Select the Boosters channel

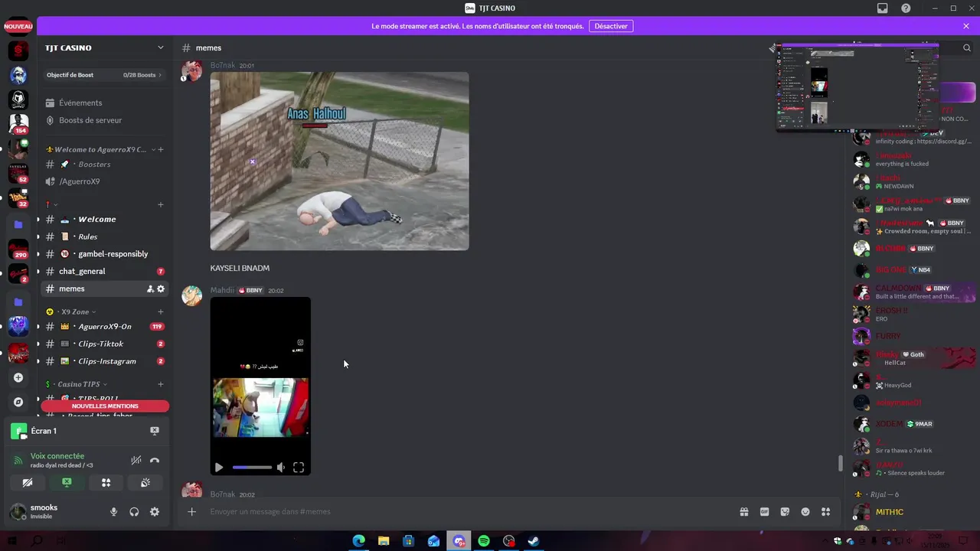(x=104, y=165)
